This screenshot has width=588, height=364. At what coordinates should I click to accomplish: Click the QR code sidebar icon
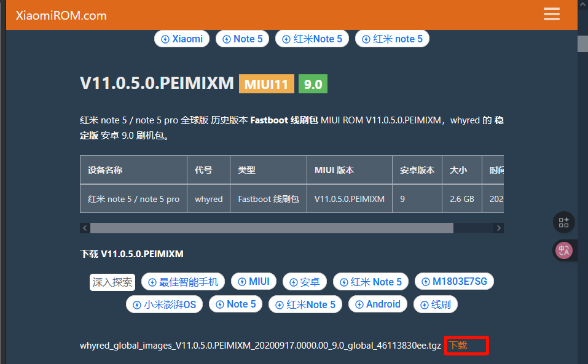(x=563, y=222)
